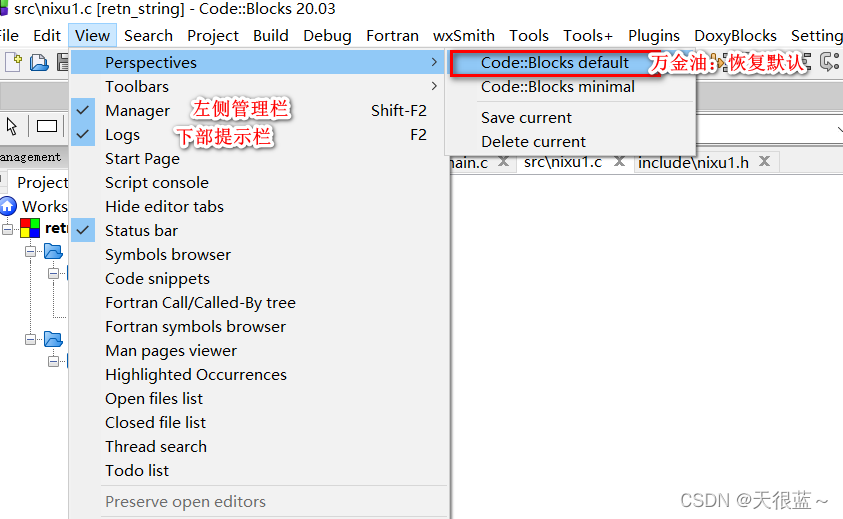Screen dimensions: 843x519
Task: Show Fortran Call/Called-By tree
Action: pyautogui.click(x=260, y=302)
